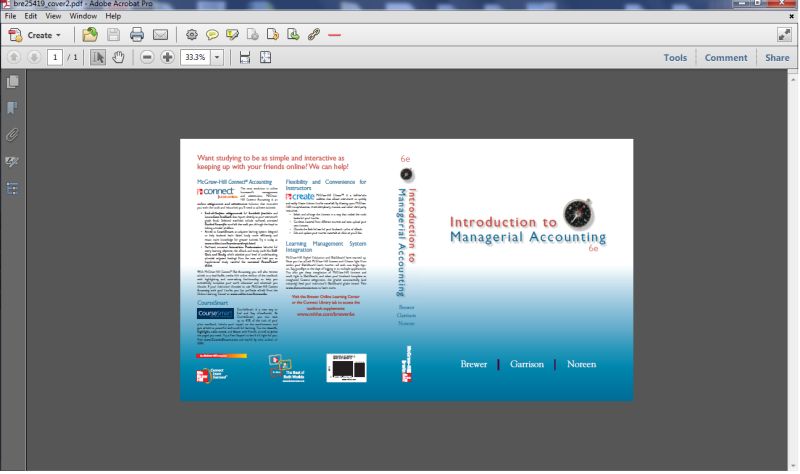The image size is (800, 474).
Task: Open the Window menu
Action: [x=83, y=16]
